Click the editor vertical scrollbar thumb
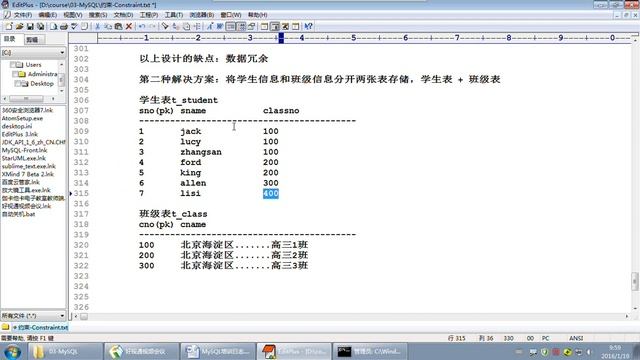Screen dimensions: 640x360 tap(635, 281)
